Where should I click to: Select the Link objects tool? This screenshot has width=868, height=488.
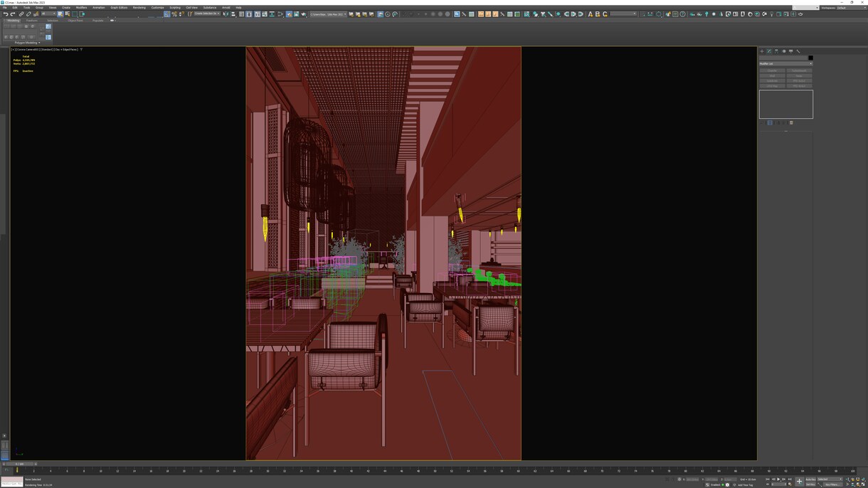pyautogui.click(x=21, y=14)
